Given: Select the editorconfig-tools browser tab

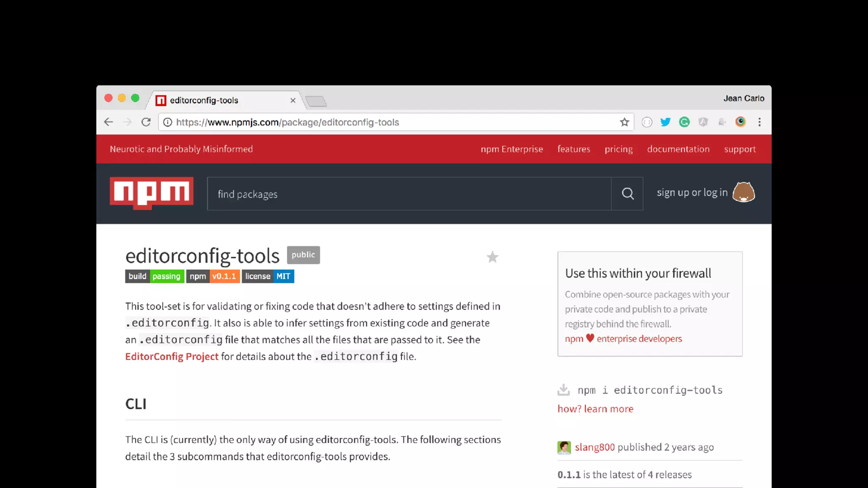Looking at the screenshot, I should tap(225, 100).
